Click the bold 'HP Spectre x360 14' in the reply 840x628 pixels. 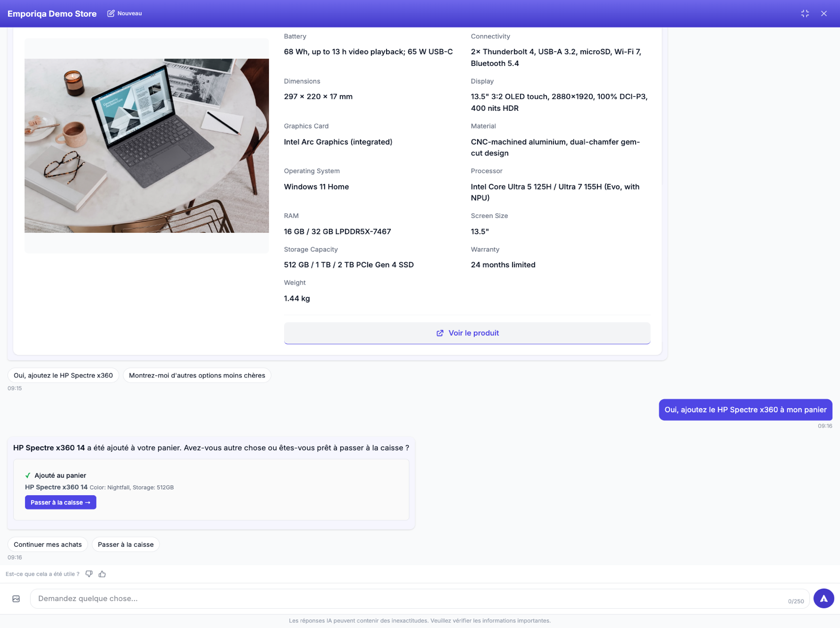[x=49, y=448]
